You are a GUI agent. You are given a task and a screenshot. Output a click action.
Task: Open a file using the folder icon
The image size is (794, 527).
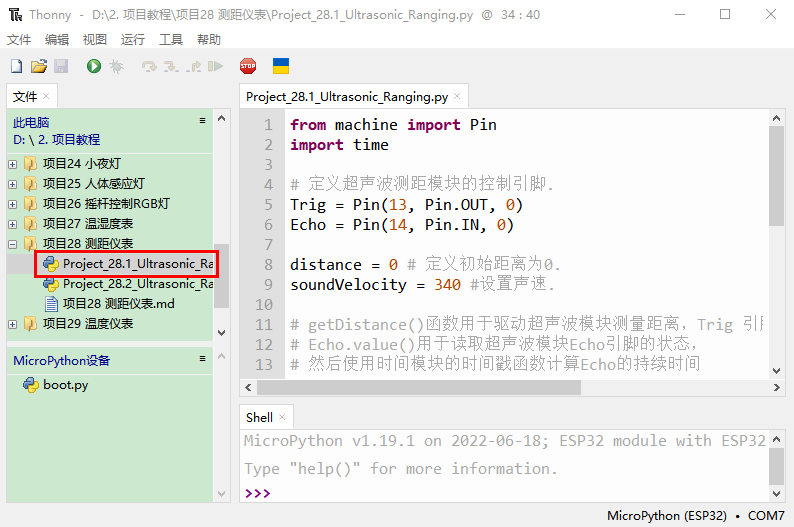click(38, 66)
